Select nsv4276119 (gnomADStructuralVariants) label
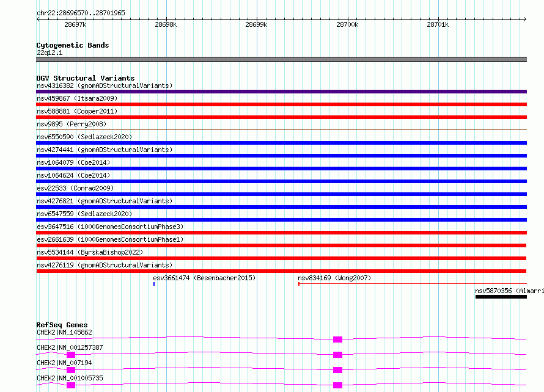Screen dimensions: 544x392 [x=105, y=265]
